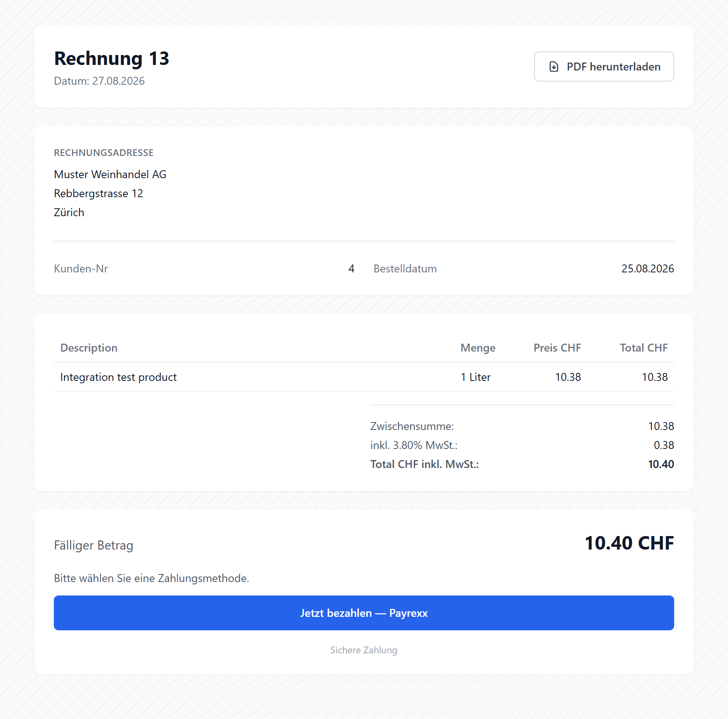The height and width of the screenshot is (719, 728).
Task: Select the Rechnung 13 heading
Action: coord(112,58)
